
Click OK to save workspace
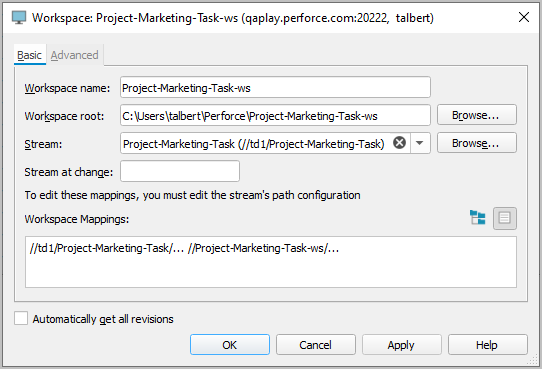(230, 344)
